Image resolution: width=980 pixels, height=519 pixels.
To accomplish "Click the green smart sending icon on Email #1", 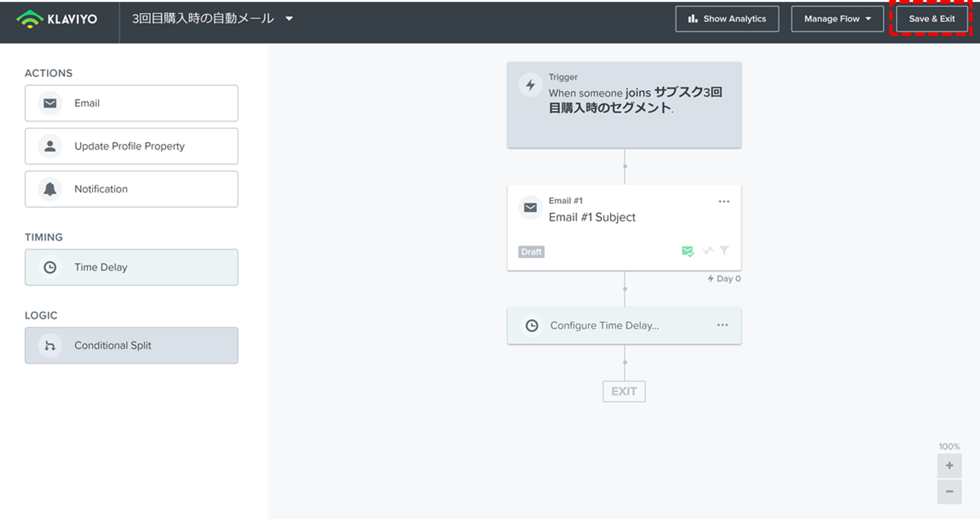I will [x=687, y=251].
